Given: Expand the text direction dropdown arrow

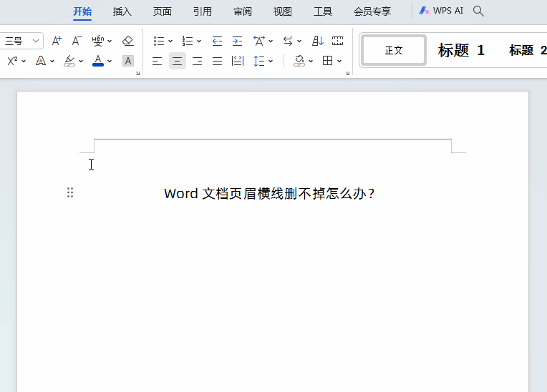Looking at the screenshot, I should pyautogui.click(x=299, y=41).
